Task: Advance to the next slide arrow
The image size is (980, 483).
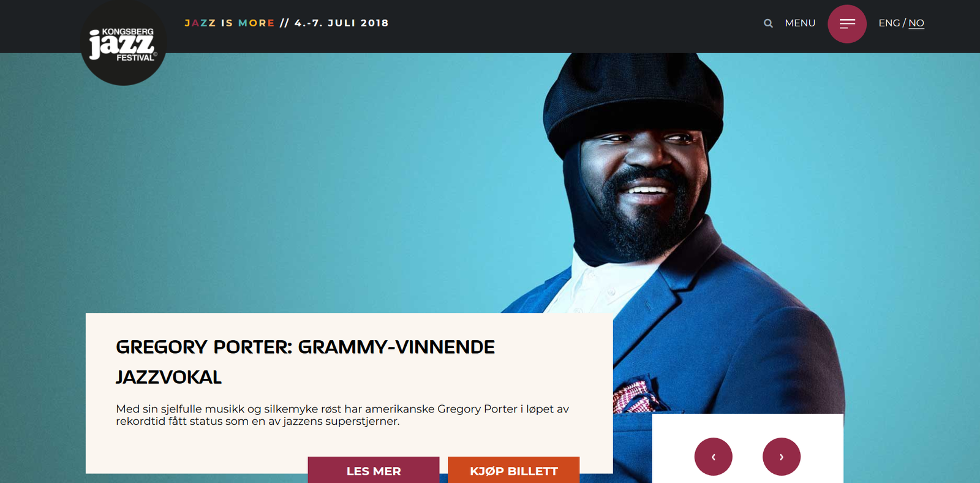Action: coord(782,457)
